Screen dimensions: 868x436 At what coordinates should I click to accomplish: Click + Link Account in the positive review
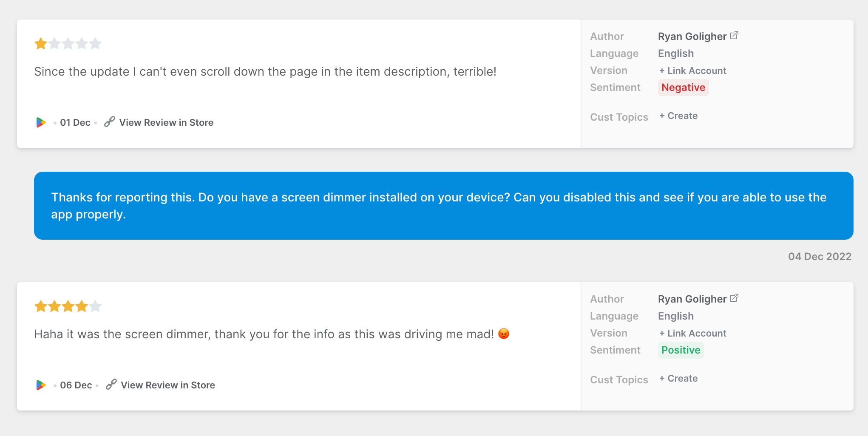click(692, 333)
